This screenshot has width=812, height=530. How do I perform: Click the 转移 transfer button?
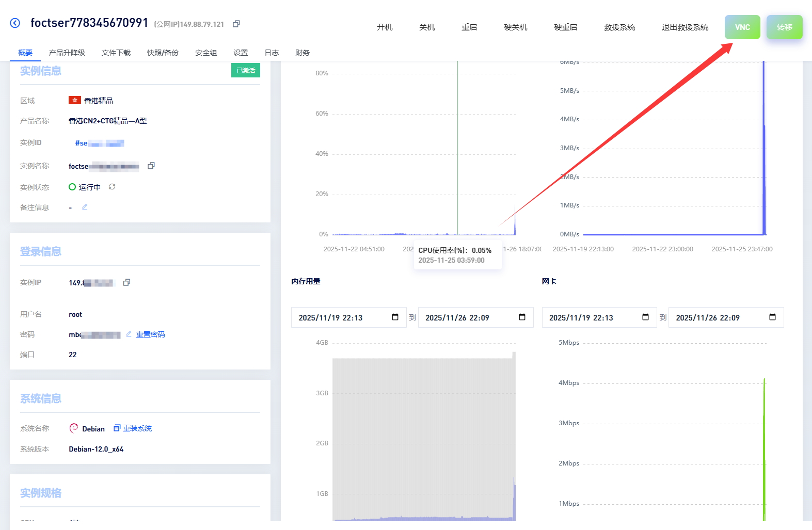[784, 27]
